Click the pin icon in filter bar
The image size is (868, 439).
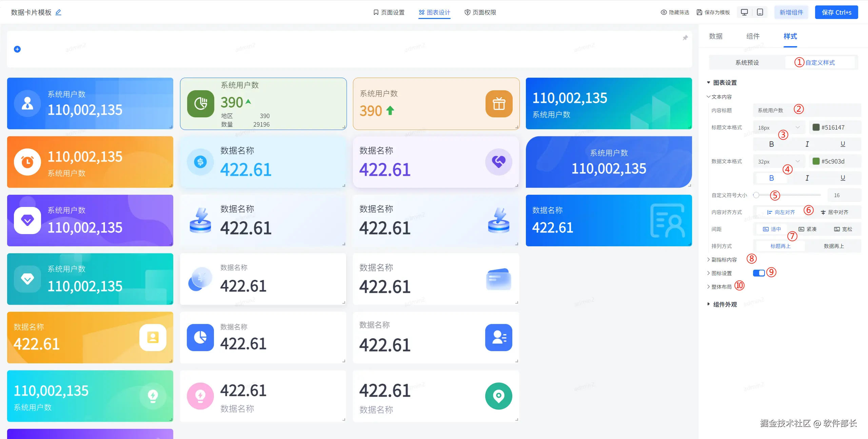685,38
